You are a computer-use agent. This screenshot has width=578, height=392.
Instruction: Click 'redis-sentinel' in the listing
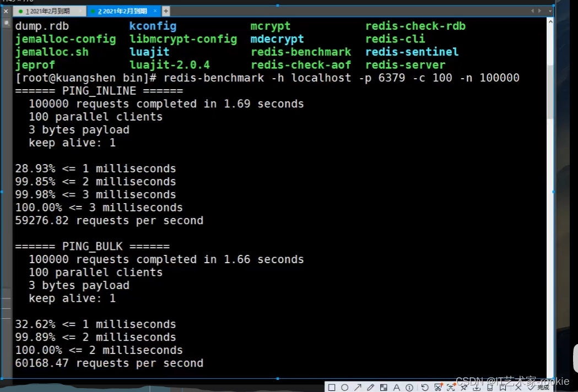412,52
